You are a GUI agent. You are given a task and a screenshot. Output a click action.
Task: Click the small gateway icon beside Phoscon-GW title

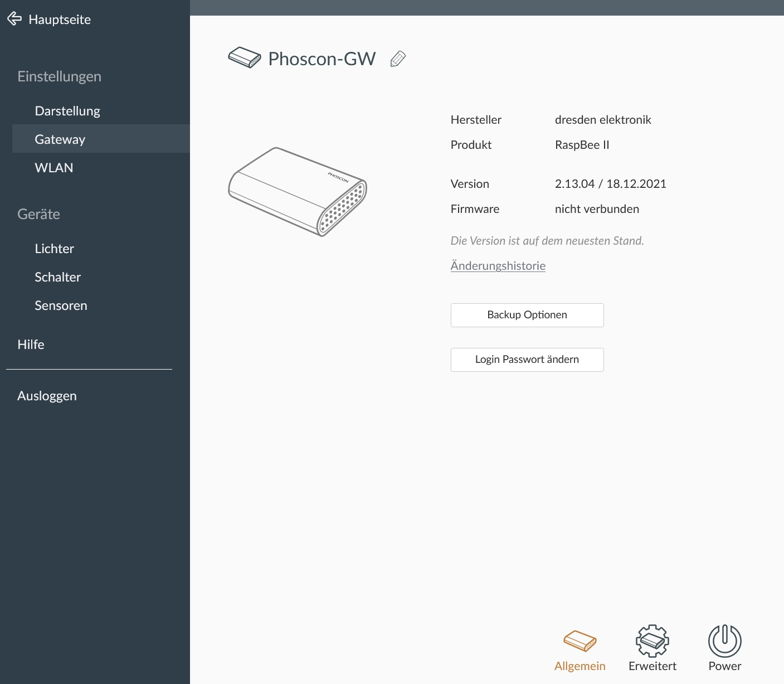[x=245, y=57]
